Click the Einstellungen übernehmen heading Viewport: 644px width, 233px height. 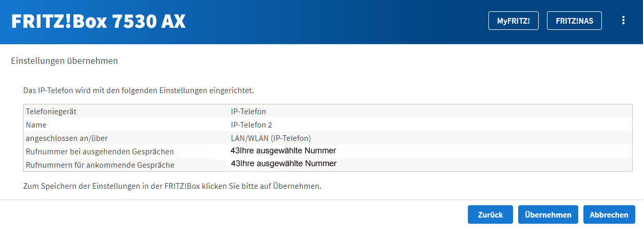(x=64, y=61)
